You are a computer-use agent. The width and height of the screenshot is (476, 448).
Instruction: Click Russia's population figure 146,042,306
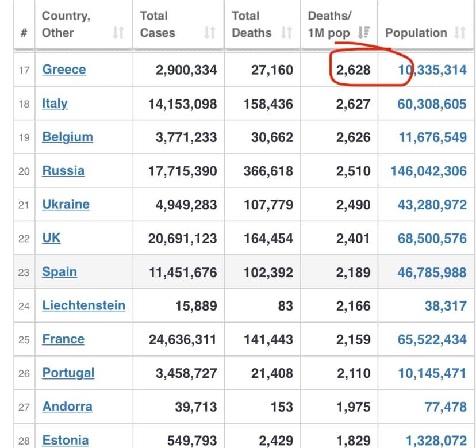click(428, 171)
